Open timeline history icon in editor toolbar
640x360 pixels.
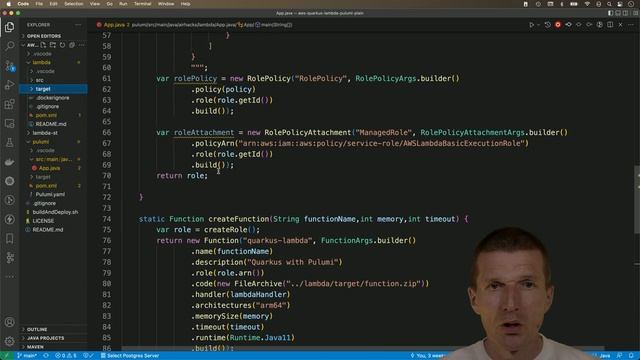tap(548, 25)
